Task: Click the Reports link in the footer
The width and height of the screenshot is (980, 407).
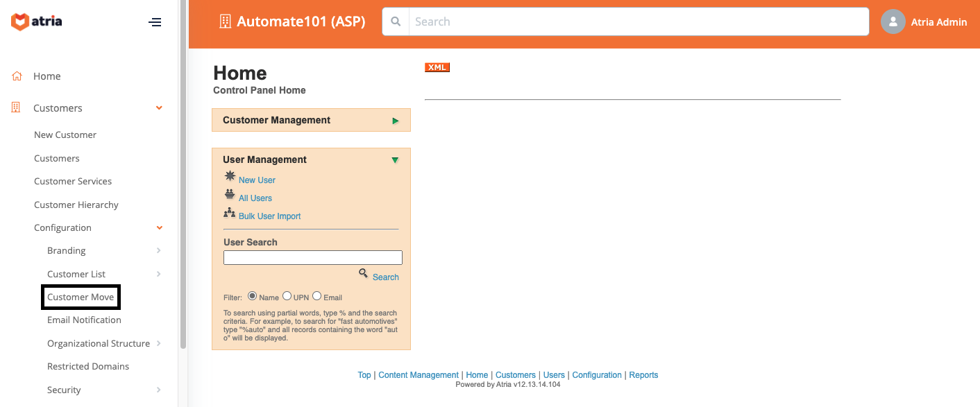Action: 643,375
